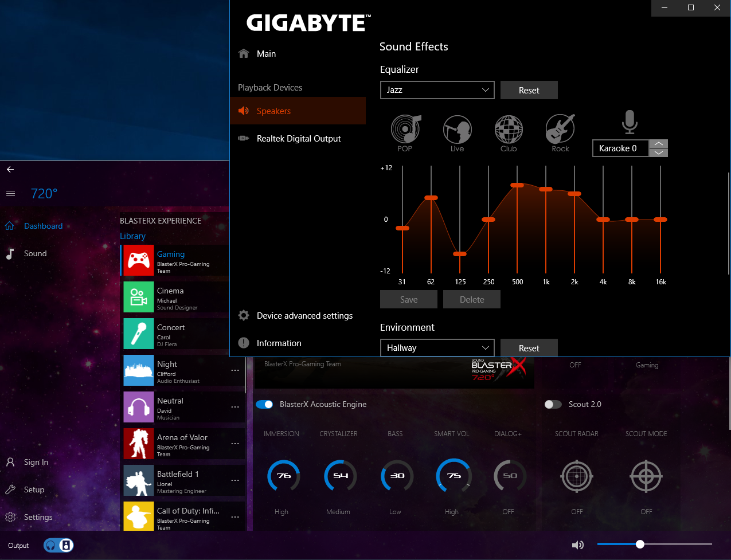Open the Neutral profile headphones icon

(139, 407)
